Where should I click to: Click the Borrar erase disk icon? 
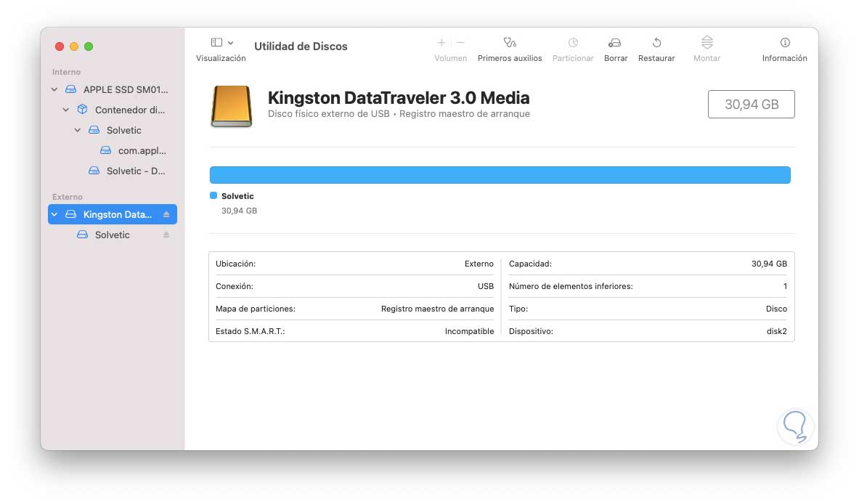615,42
